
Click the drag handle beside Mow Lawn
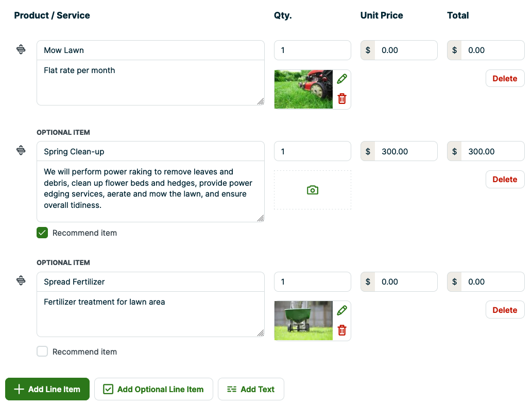(x=21, y=49)
